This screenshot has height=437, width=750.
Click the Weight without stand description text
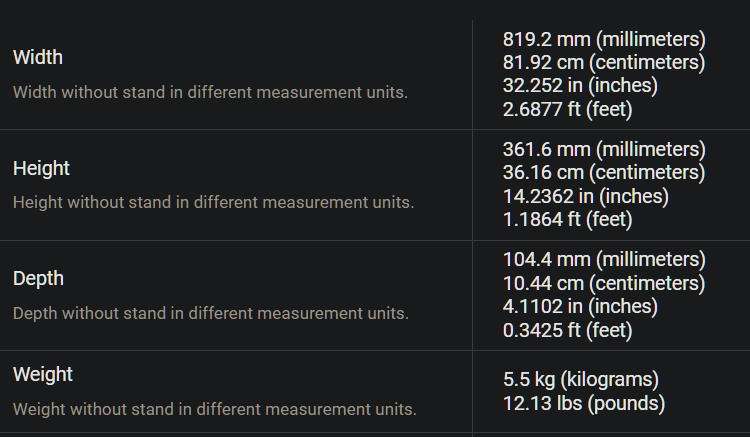tap(215, 409)
